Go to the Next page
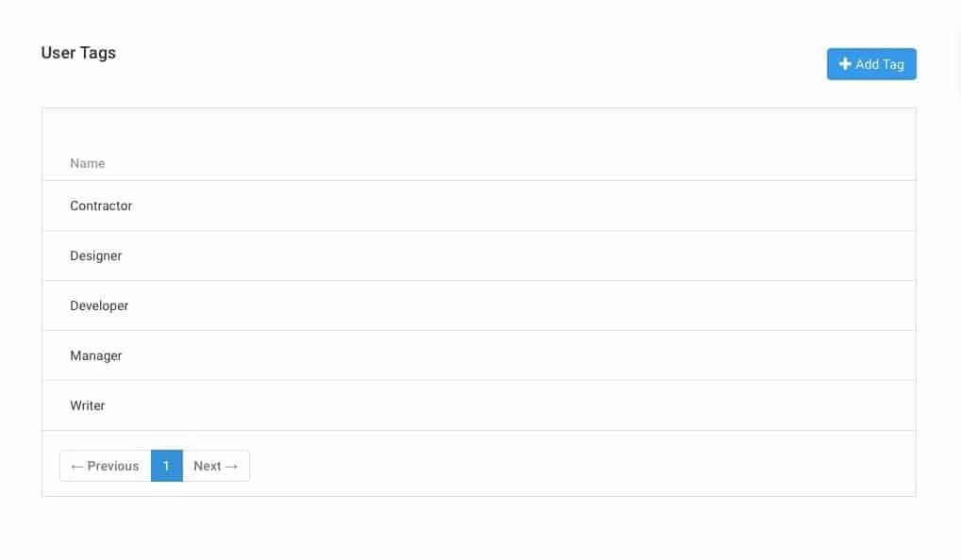 click(215, 466)
